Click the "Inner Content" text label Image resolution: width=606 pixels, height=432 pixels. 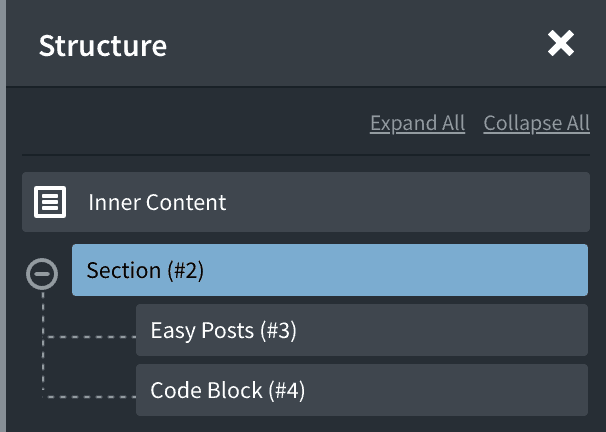[157, 202]
